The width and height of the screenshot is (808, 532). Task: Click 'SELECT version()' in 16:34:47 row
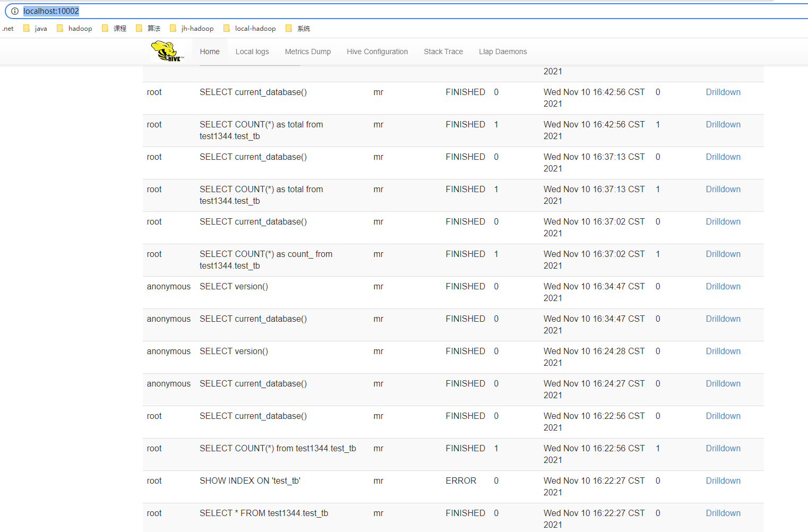pos(234,287)
